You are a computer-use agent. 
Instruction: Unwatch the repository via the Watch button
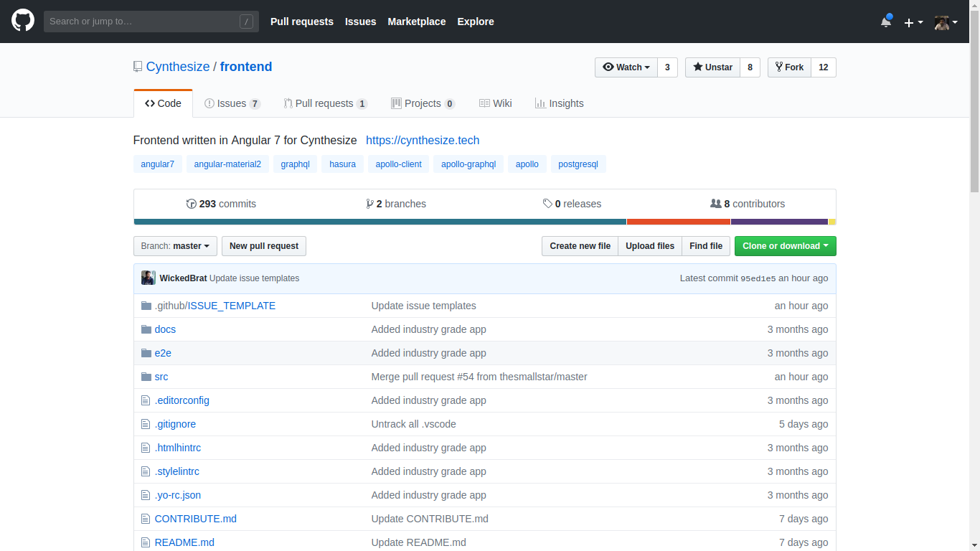(x=626, y=67)
